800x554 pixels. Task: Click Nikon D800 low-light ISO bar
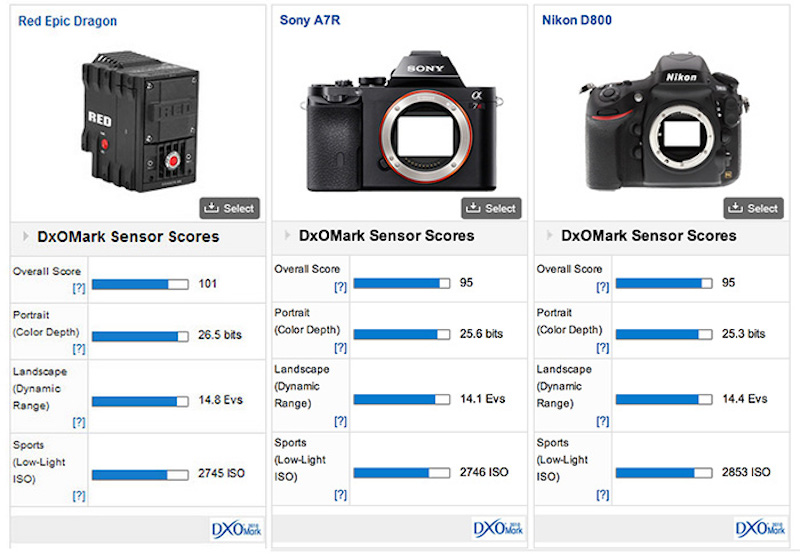pyautogui.click(x=664, y=473)
